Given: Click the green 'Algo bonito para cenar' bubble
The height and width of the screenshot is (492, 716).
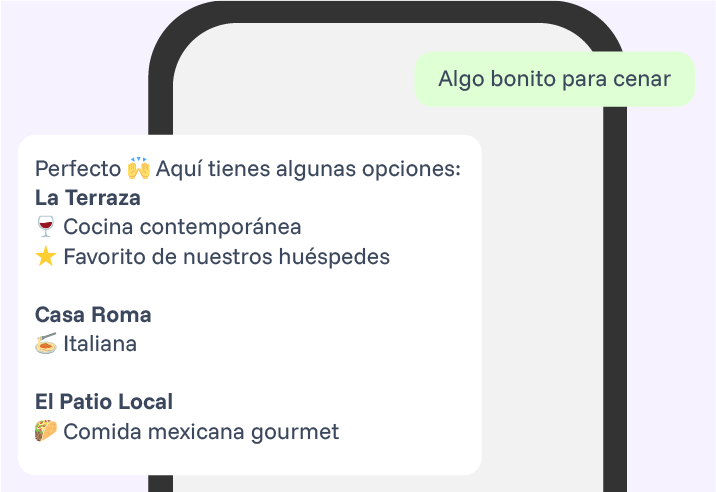Looking at the screenshot, I should pyautogui.click(x=554, y=79).
